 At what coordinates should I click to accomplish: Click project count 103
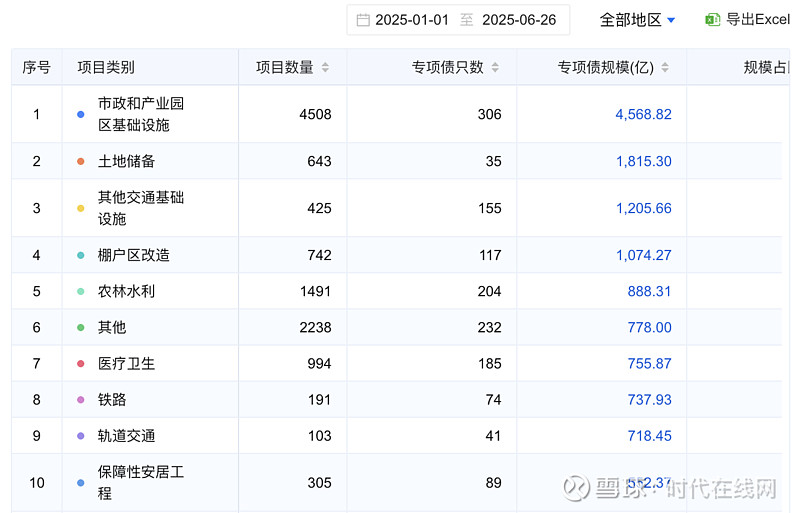click(319, 436)
